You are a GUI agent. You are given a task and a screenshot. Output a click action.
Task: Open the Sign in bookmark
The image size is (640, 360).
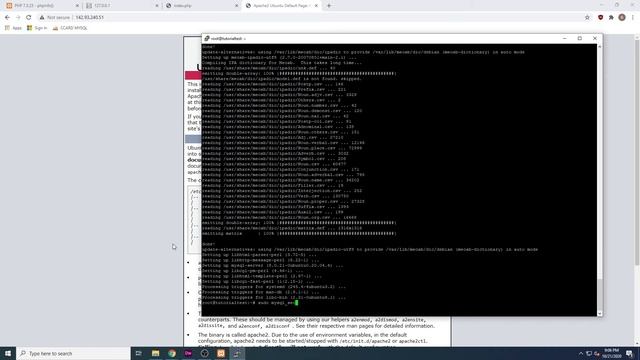tap(37, 28)
